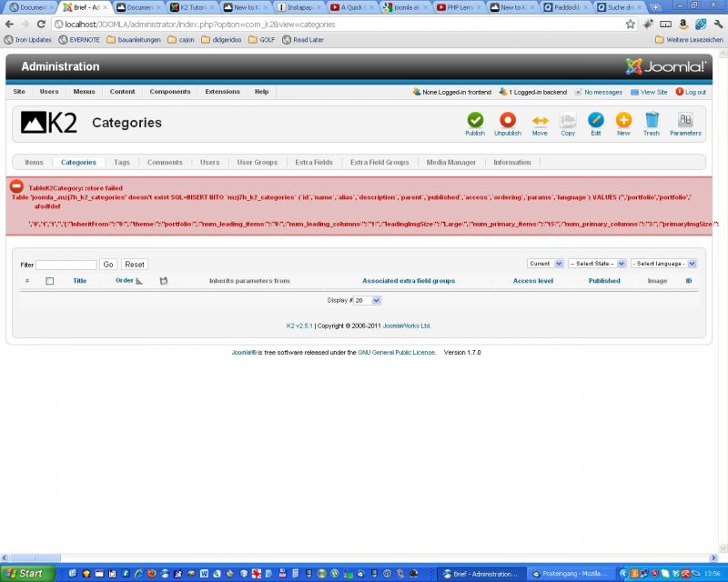Switch to the Items tab
This screenshot has height=582, width=728.
34,163
